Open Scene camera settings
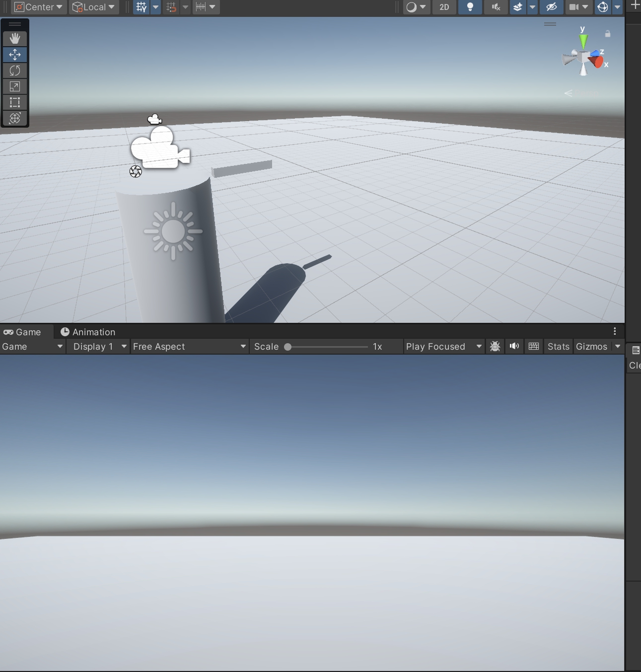This screenshot has height=672, width=641. click(x=578, y=7)
